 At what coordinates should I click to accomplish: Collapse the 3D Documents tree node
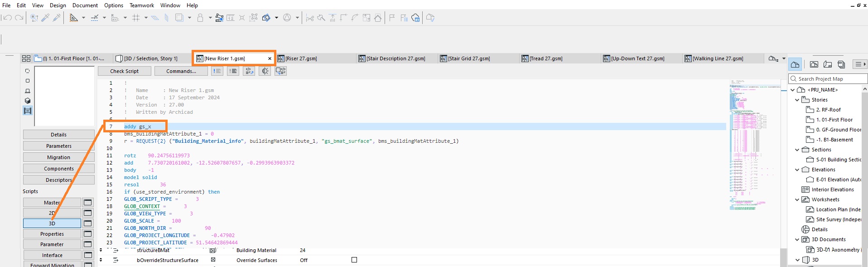point(797,239)
